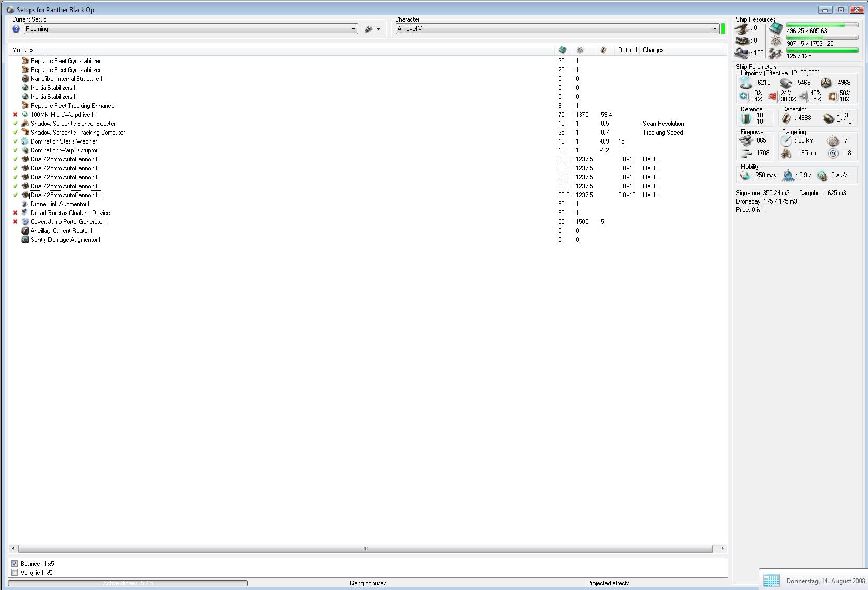Click the capacitor usage column header icon
This screenshot has width=868, height=590.
pos(603,50)
